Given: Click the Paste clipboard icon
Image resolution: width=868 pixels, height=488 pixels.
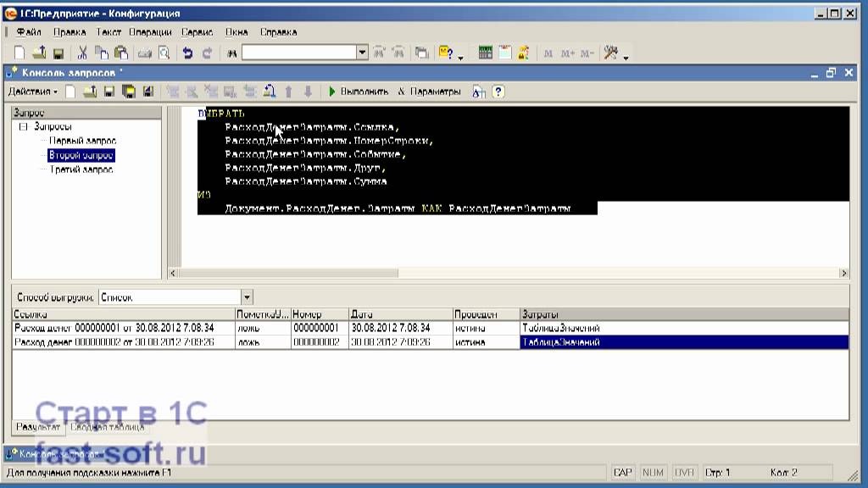Looking at the screenshot, I should [x=120, y=53].
